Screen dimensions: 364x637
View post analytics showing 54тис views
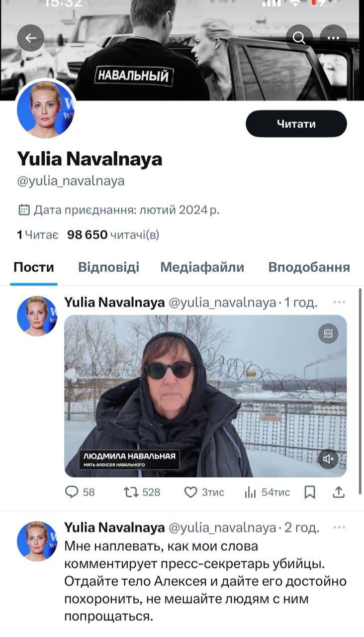(x=250, y=492)
